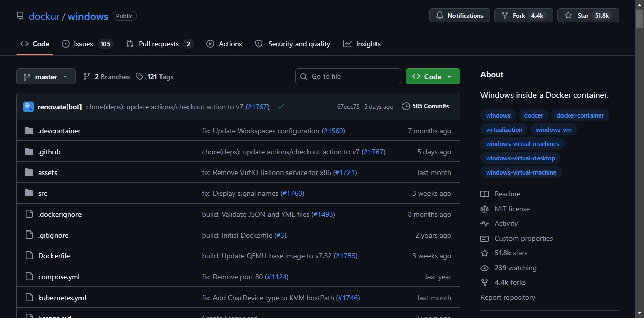This screenshot has width=644, height=318.
Task: Open the #1721 link in assets row
Action: click(x=345, y=172)
